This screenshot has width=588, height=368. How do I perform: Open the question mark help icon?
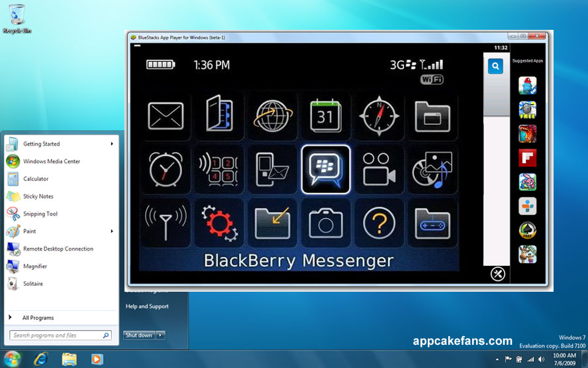point(379,223)
